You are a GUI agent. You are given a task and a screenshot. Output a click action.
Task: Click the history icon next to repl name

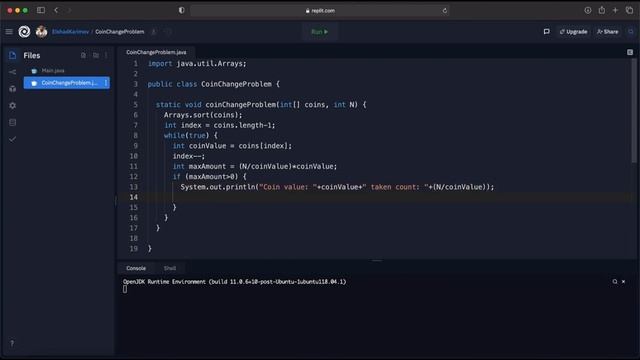168,31
